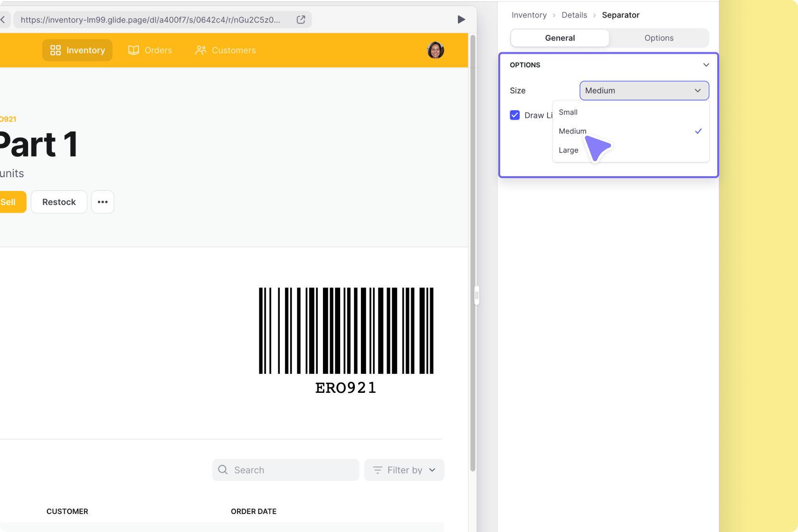Select Large in the size list
Image resolution: width=798 pixels, height=532 pixels.
568,150
